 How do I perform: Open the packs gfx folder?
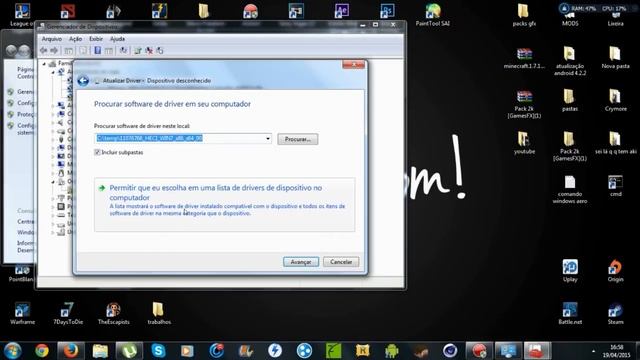coord(524,15)
